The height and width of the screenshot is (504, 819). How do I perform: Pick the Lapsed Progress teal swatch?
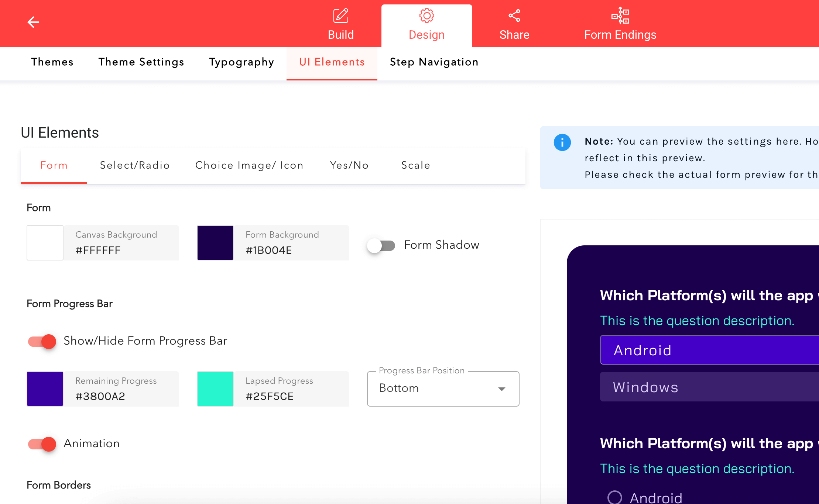(x=215, y=389)
